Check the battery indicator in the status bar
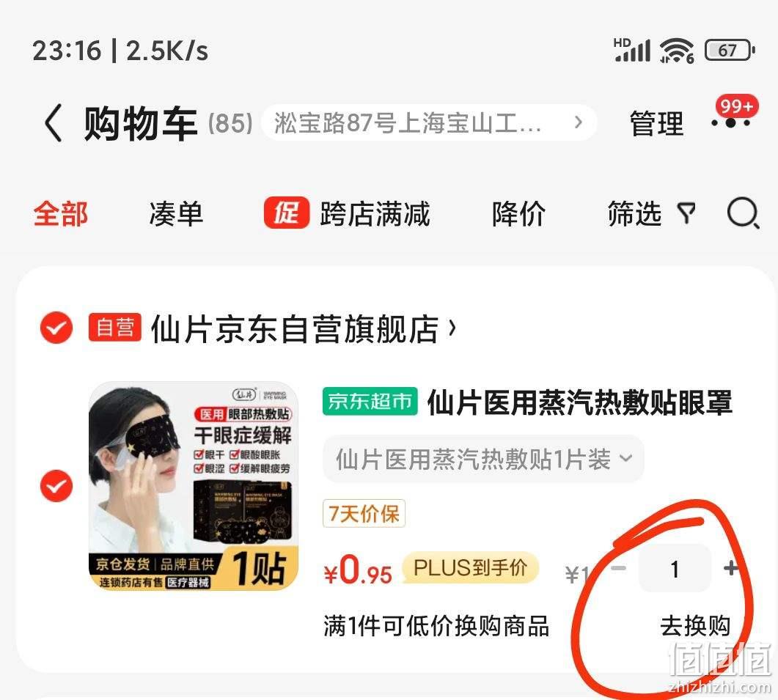 [x=730, y=50]
